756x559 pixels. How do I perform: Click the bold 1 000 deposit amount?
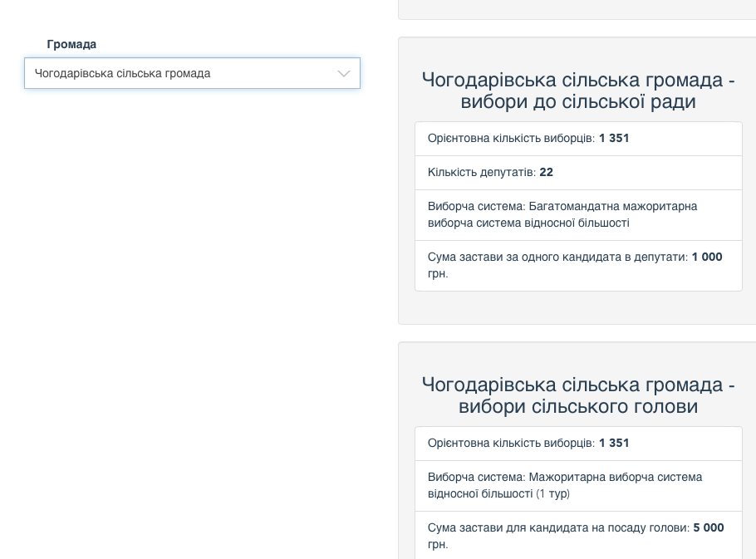tap(707, 257)
